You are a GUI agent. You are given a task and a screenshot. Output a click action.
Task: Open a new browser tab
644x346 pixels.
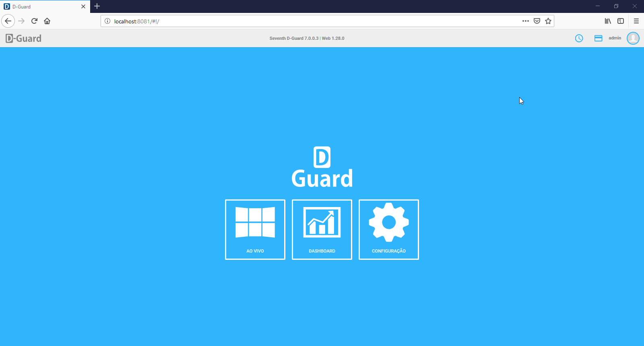(97, 6)
